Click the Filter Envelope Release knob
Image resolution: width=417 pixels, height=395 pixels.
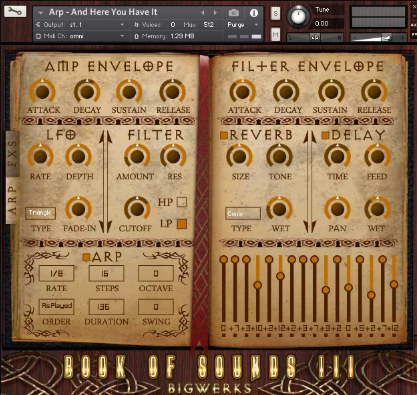[x=374, y=91]
